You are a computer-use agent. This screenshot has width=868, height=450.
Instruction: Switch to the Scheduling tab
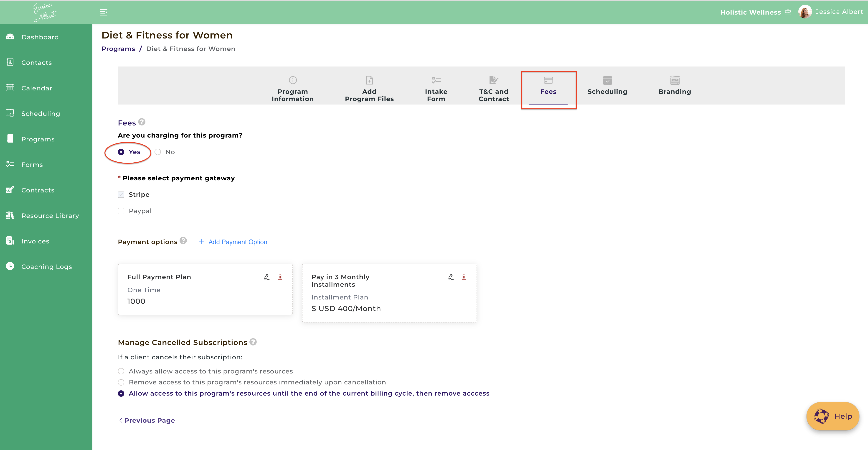coord(607,86)
